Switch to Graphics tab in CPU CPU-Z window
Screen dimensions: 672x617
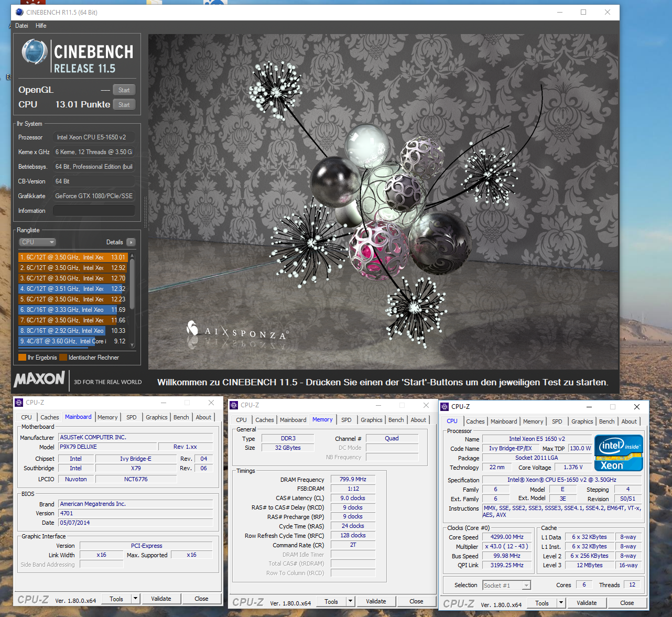click(x=582, y=421)
